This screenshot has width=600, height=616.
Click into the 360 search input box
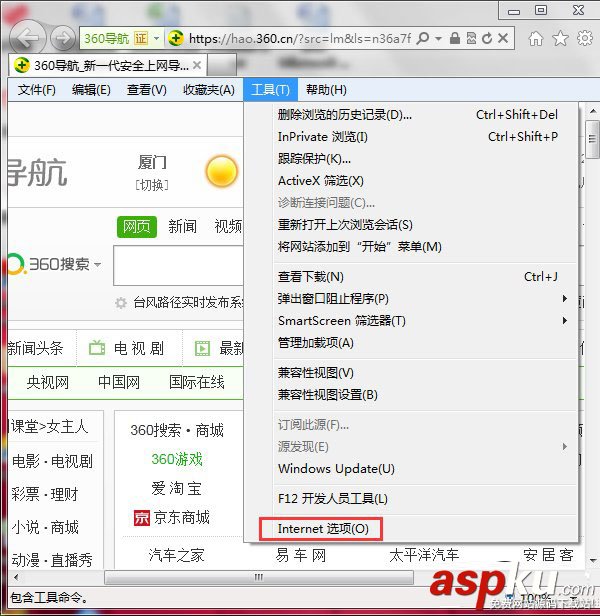pyautogui.click(x=178, y=266)
